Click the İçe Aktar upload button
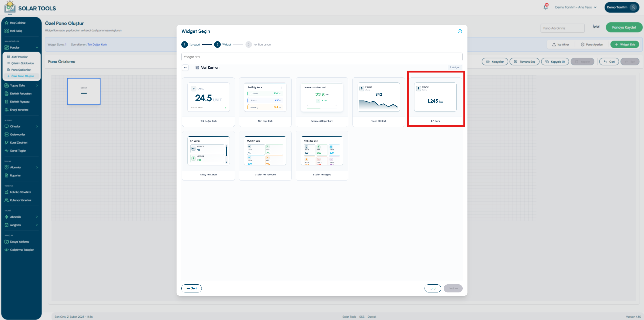This screenshot has height=320, width=644. point(561,44)
